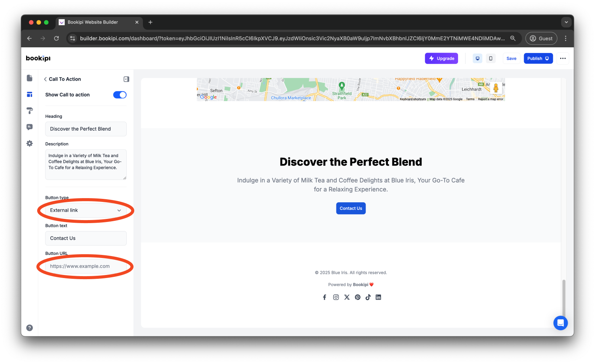Screen dimensions: 595x364
Task: Toggle Show Call to action switch
Action: (120, 95)
